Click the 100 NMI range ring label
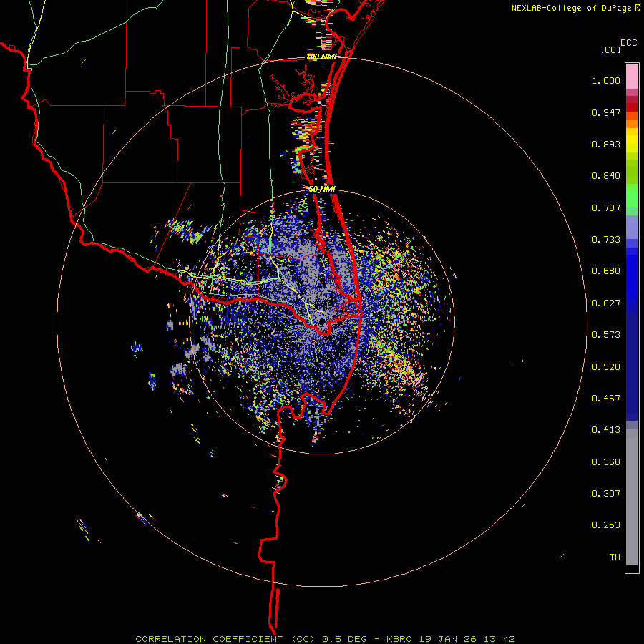This screenshot has width=644, height=644. (x=321, y=57)
